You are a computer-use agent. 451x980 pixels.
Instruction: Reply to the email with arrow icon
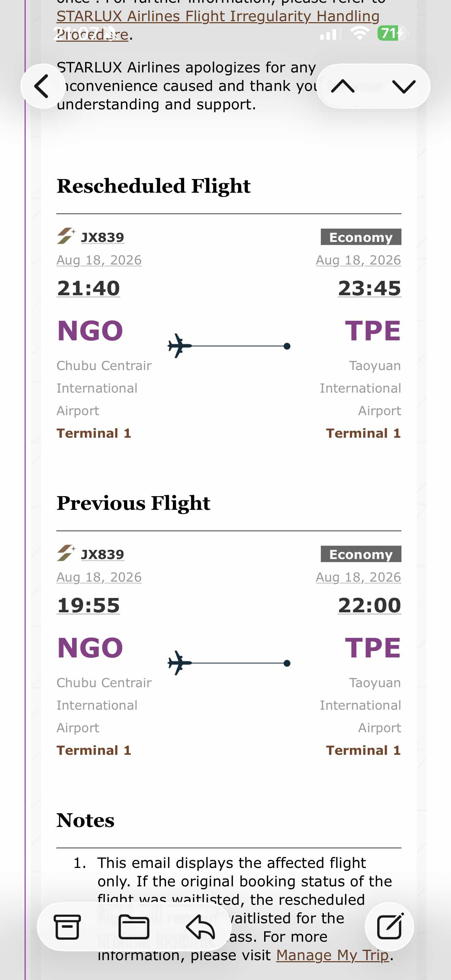click(x=201, y=927)
